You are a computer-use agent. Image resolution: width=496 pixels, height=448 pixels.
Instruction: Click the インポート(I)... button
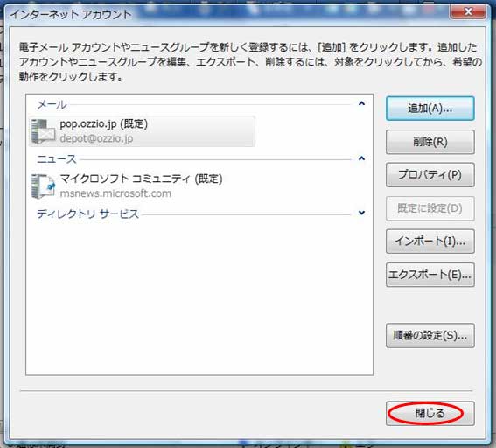tap(430, 241)
